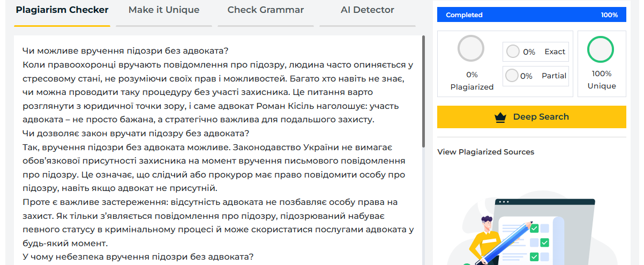Switch to the AI Detector tab
Screen dimensions: 644x265
[368, 10]
